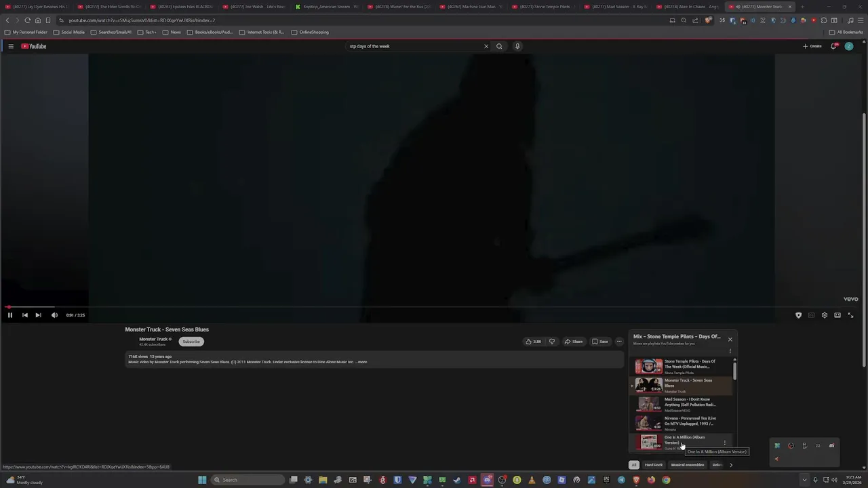Close the Monster Truck browser tab
The image size is (868, 488).
point(789,7)
